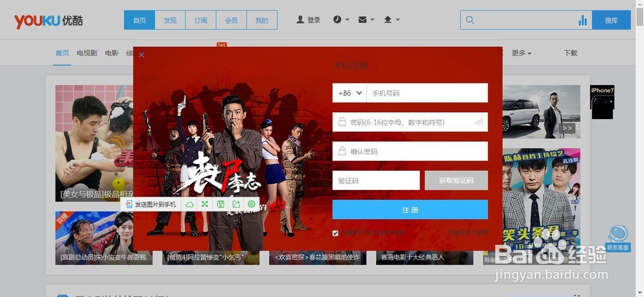This screenshot has height=297, width=644.
Task: Click the 搜库 search button
Action: click(611, 20)
